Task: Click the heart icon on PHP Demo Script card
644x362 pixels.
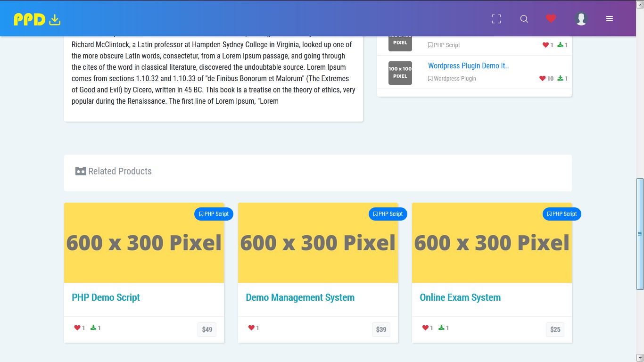Action: click(77, 327)
